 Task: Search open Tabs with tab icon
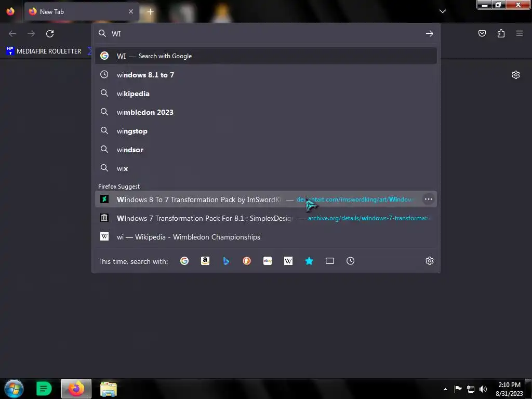(330, 261)
